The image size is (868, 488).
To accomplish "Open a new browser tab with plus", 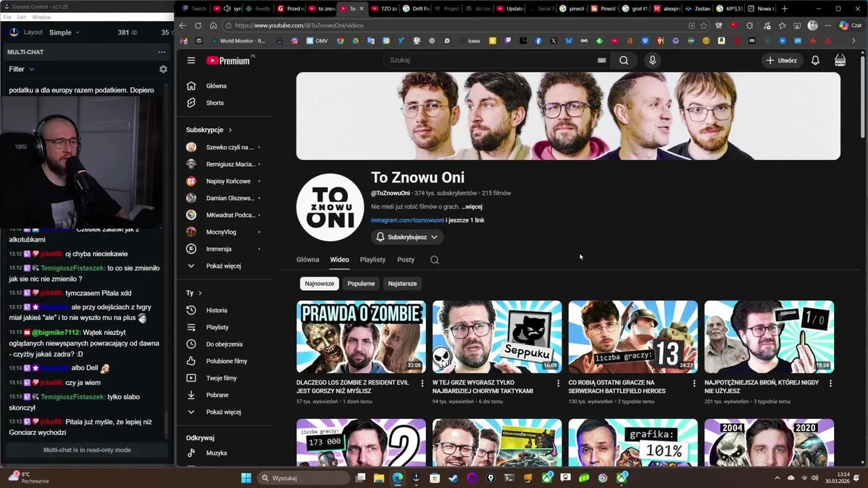I will coord(785,9).
